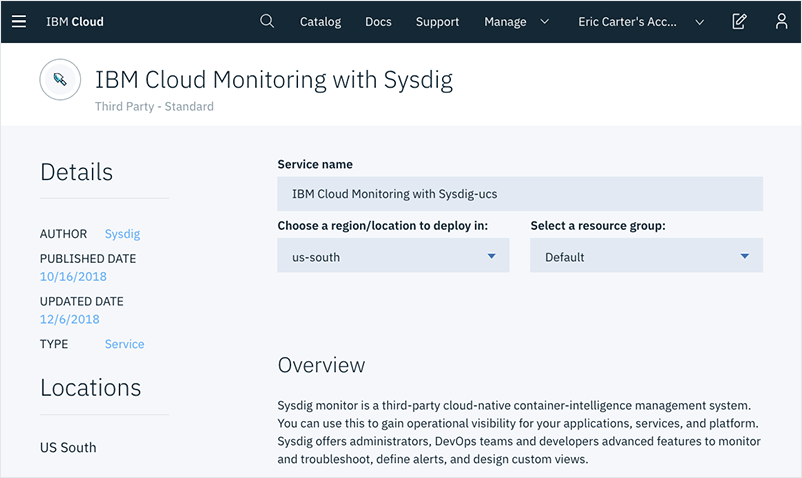Click 'Choose a region/location to deploy in:' label
802x478 pixels.
[383, 225]
